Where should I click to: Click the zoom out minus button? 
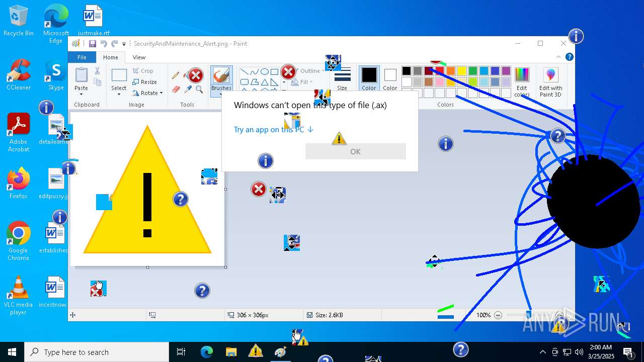click(498, 315)
